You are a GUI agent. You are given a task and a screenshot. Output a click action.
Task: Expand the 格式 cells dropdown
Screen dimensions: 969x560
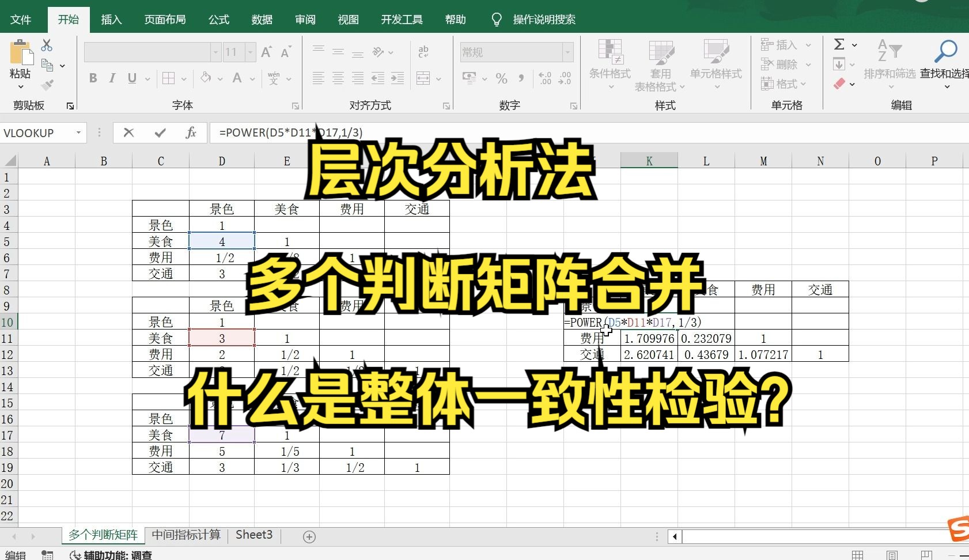click(803, 84)
